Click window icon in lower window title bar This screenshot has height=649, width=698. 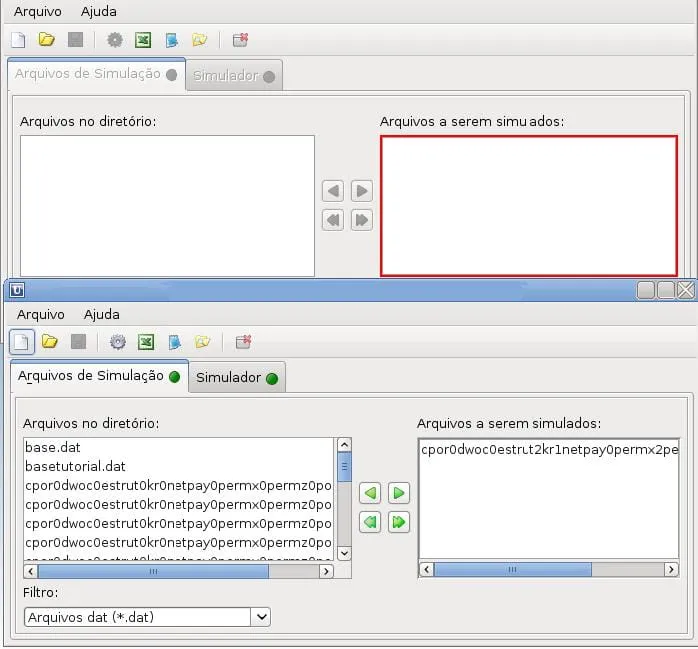[x=17, y=291]
